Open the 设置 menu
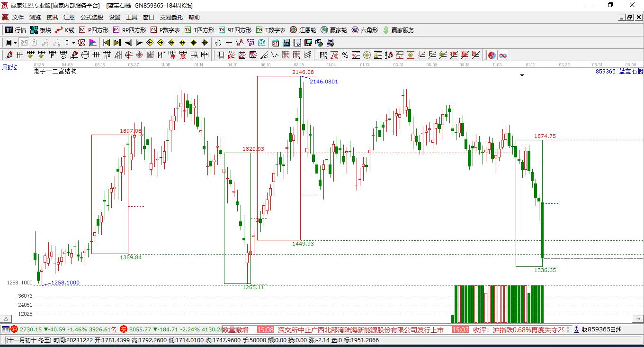Screen dimensions: 644x347 [x=115, y=18]
